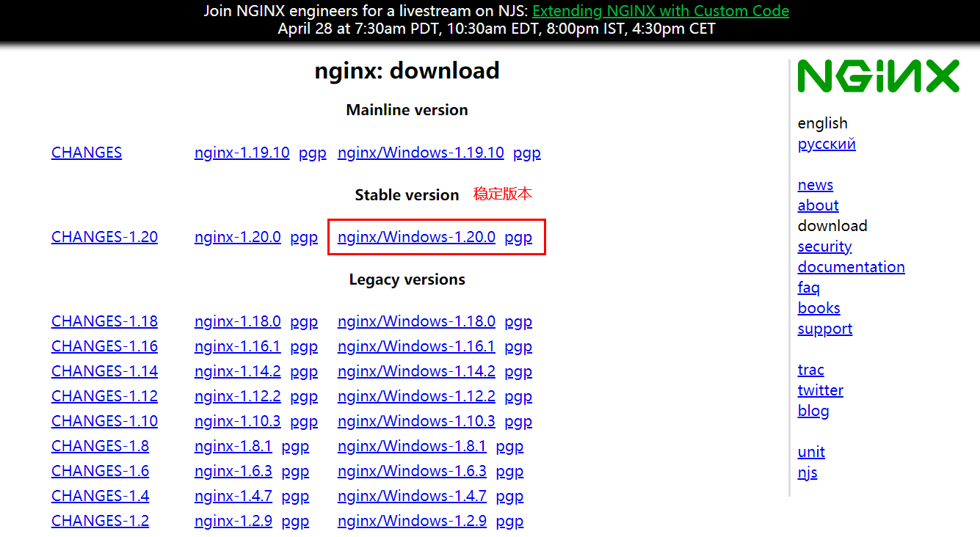Open the CHANGES-1.10 link
This screenshot has height=537, width=980.
104,421
